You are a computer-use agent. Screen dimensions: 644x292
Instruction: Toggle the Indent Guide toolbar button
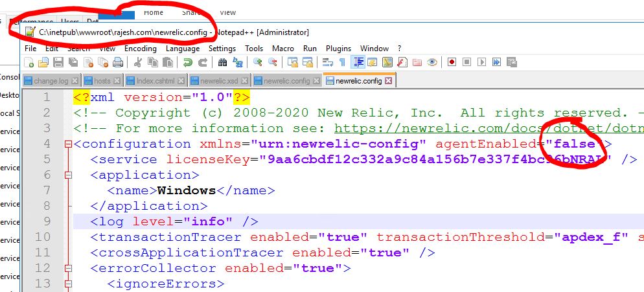coord(358,63)
